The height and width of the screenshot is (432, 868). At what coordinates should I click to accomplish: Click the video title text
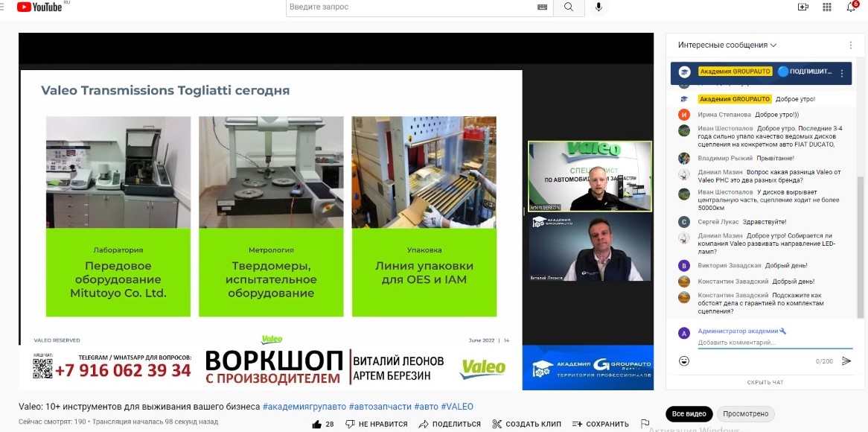pyautogui.click(x=139, y=407)
